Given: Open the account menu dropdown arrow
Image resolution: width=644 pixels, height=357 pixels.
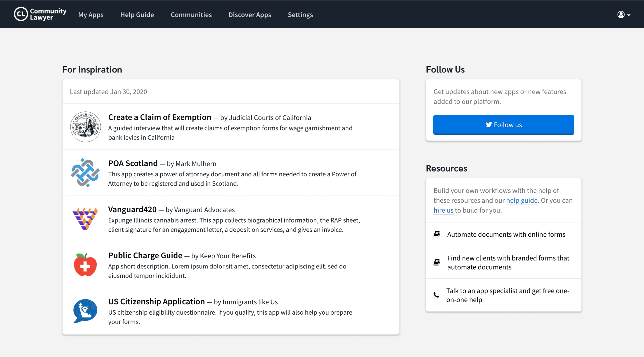Looking at the screenshot, I should (629, 15).
